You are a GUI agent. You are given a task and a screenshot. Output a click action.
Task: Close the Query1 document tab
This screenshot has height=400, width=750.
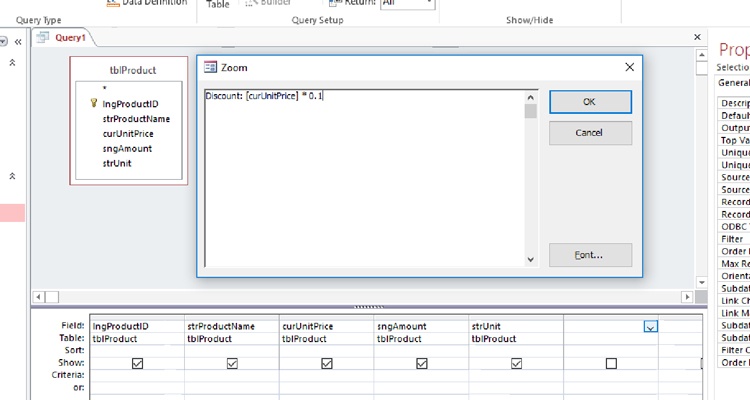[x=697, y=37]
